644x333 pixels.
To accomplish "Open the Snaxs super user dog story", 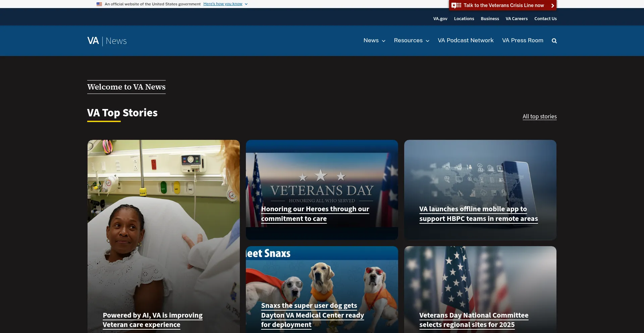I will coord(312,315).
